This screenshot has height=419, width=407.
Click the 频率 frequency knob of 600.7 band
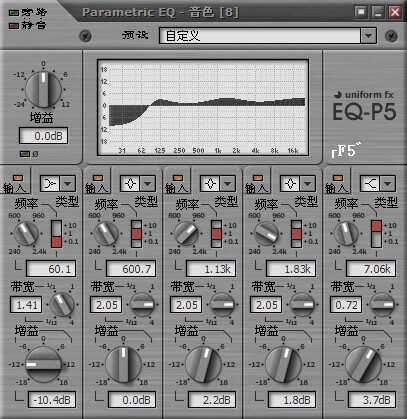(106, 233)
